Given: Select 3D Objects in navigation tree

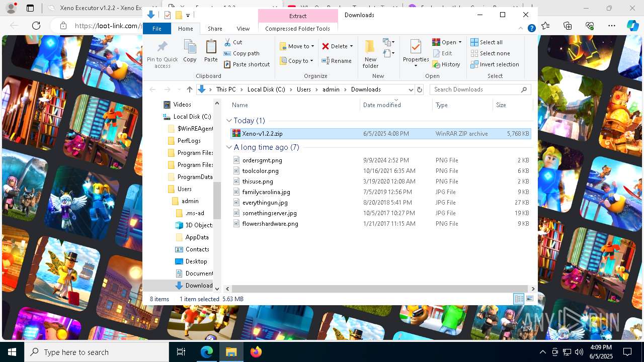Looking at the screenshot, I should 198,225.
